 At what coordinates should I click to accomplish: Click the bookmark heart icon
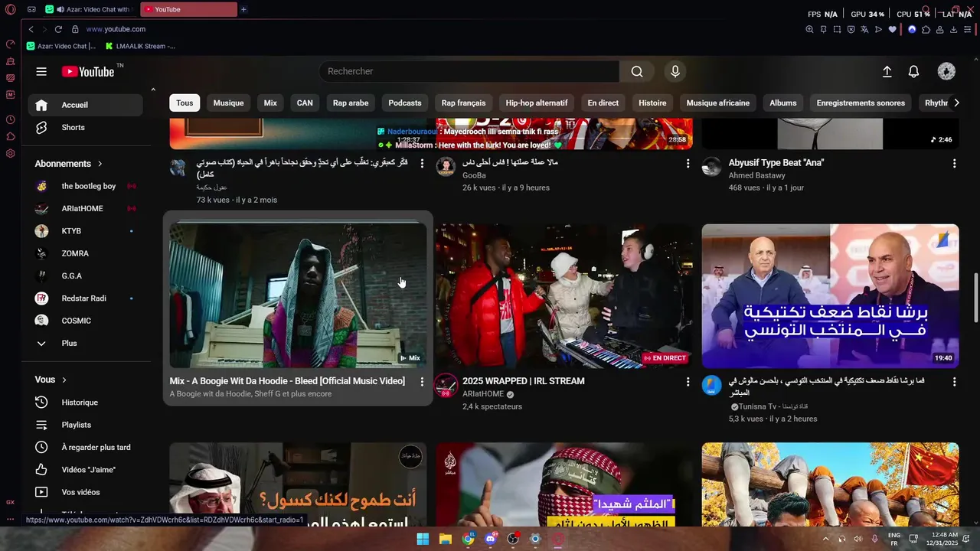(892, 29)
